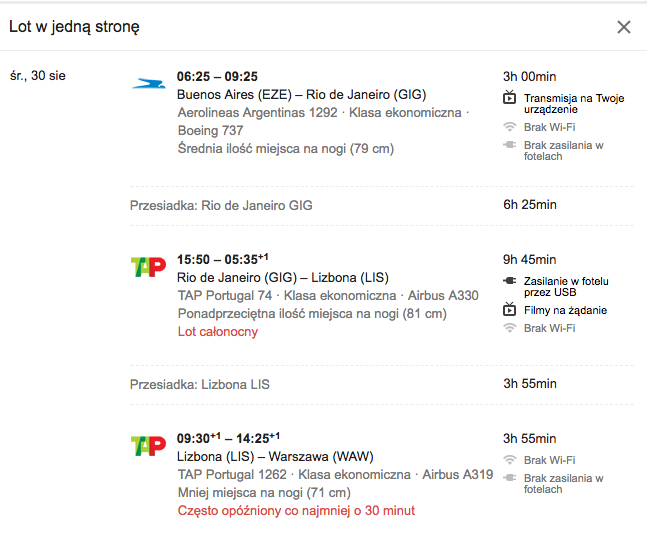Click the no Wi-Fi icon for TAP 1262
The height and width of the screenshot is (546, 649).
510,460
